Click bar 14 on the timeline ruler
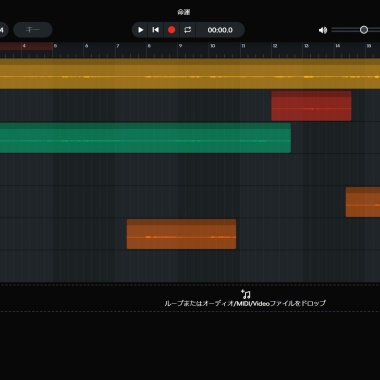 338,46
